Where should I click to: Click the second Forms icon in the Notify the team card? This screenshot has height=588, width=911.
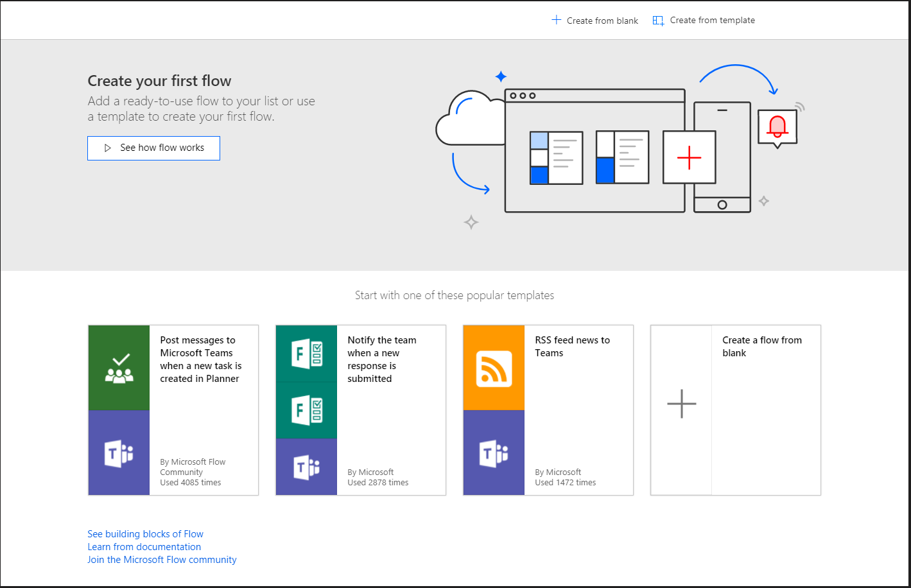tap(306, 410)
